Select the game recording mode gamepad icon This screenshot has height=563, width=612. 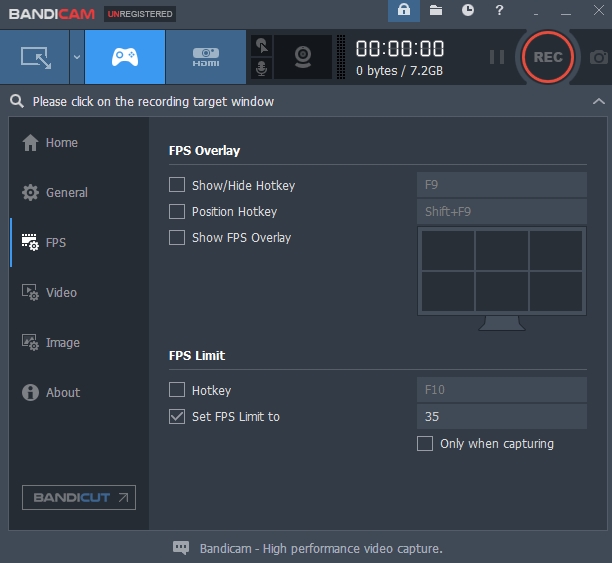coord(125,57)
